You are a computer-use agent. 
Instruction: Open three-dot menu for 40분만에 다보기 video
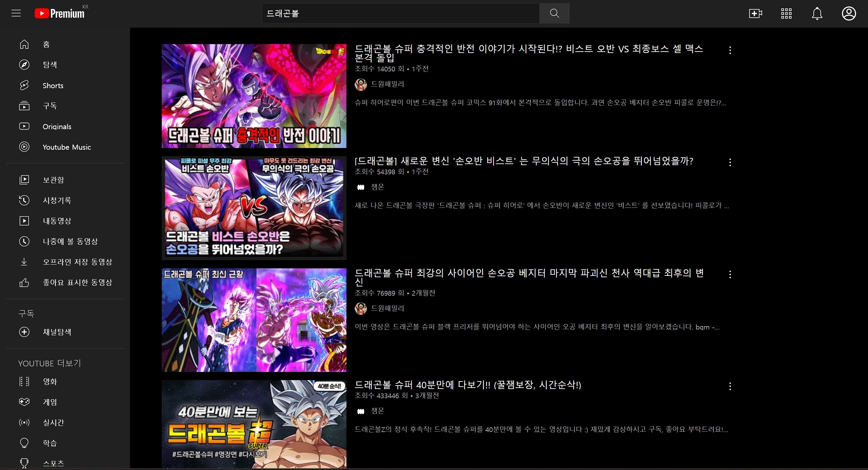click(x=730, y=386)
